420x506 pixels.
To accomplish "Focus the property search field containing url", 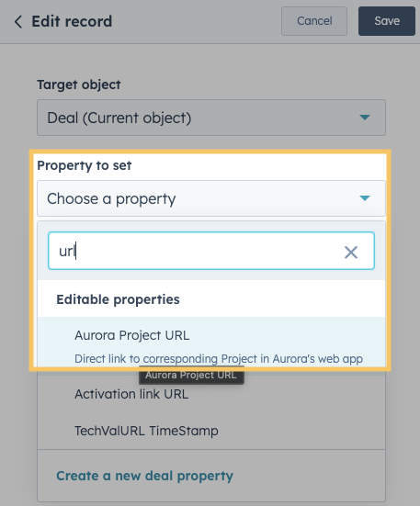I will click(211, 251).
